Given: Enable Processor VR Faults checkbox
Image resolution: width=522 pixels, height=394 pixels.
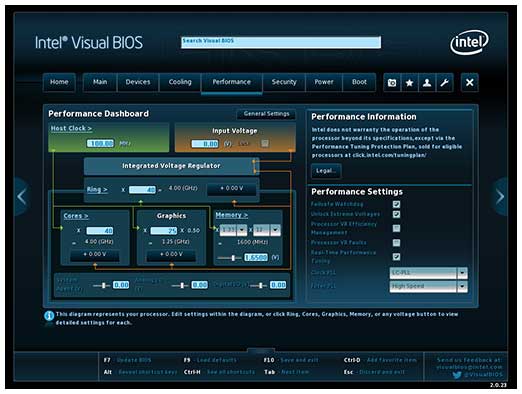Looking at the screenshot, I should coord(396,242).
